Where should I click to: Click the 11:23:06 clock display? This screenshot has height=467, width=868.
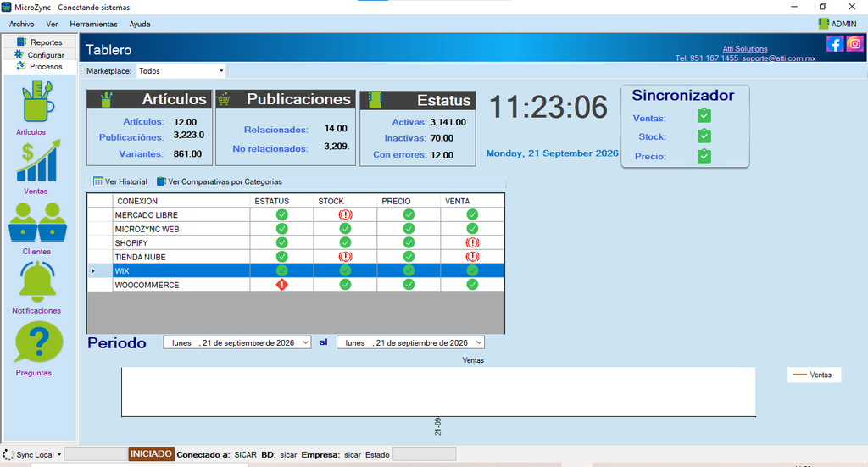(548, 107)
